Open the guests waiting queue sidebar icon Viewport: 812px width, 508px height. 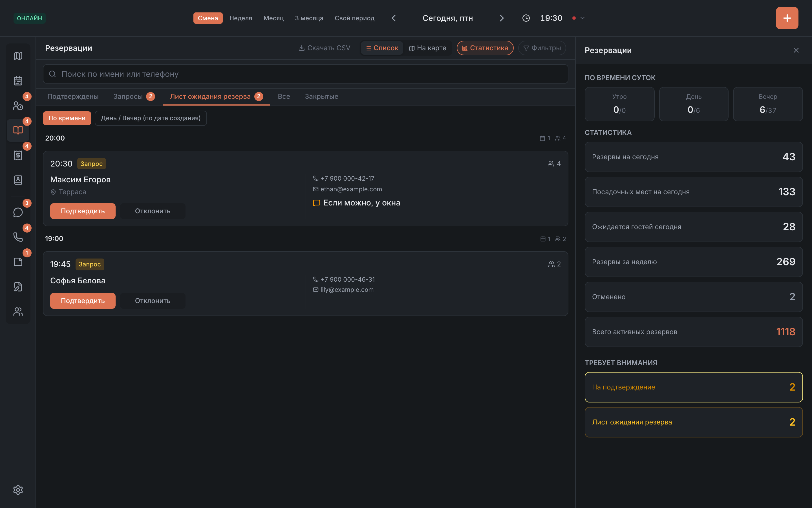(x=18, y=106)
